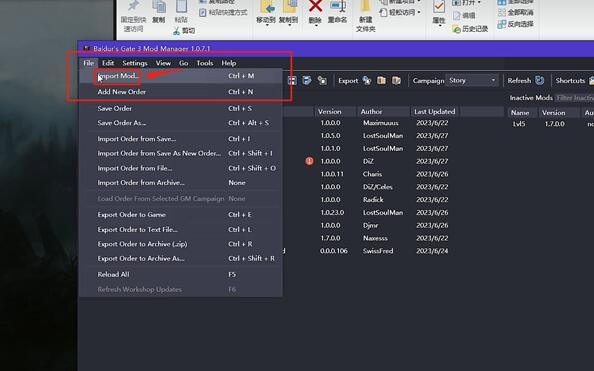Click the rename (重命名) icon in Explorer ribbon
The height and width of the screenshot is (371, 594).
[338, 6]
